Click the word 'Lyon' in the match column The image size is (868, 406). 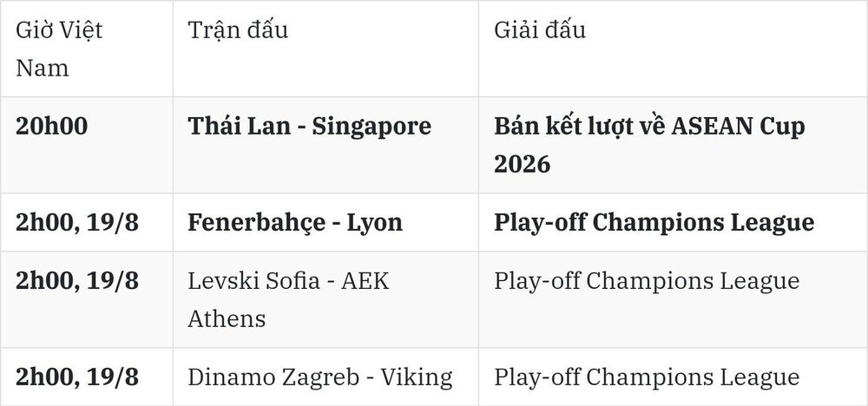[x=375, y=223]
